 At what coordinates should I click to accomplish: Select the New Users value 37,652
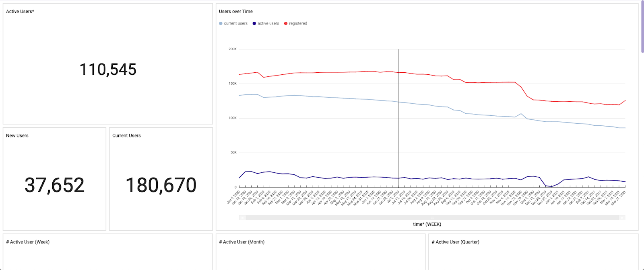[x=55, y=185]
